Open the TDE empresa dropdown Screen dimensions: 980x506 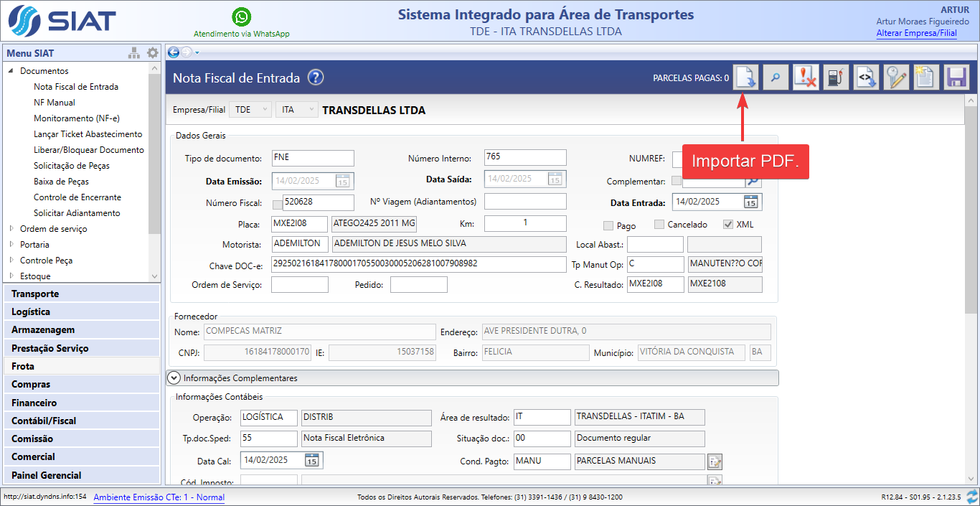(250, 111)
